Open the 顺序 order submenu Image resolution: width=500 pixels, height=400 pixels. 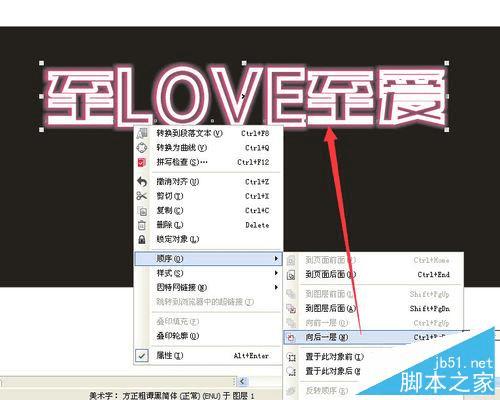(x=209, y=258)
